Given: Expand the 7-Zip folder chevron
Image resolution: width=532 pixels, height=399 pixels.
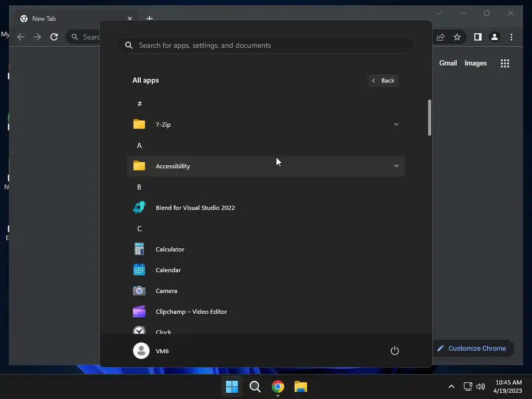Looking at the screenshot, I should coord(396,124).
